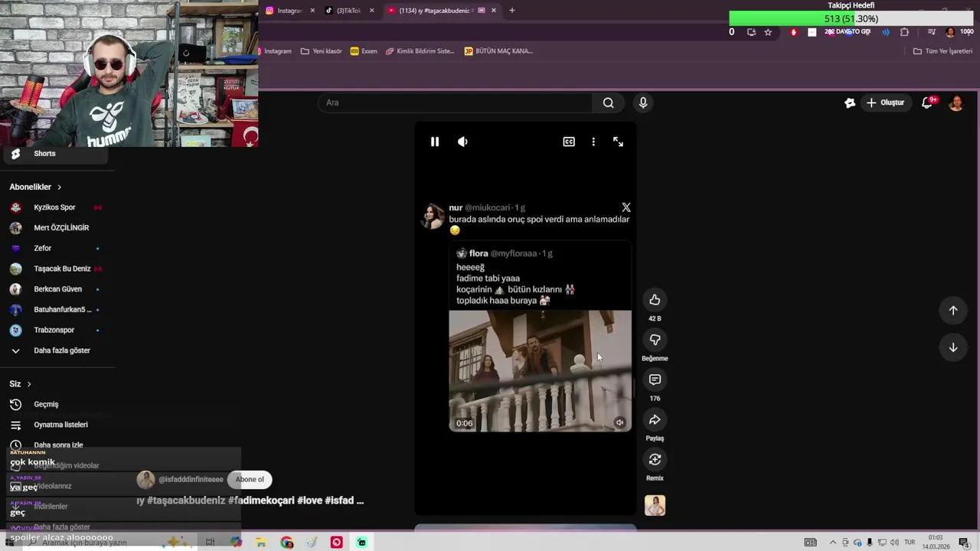The width and height of the screenshot is (980, 551).
Task: Open the Instagram bookmark
Action: click(x=276, y=51)
